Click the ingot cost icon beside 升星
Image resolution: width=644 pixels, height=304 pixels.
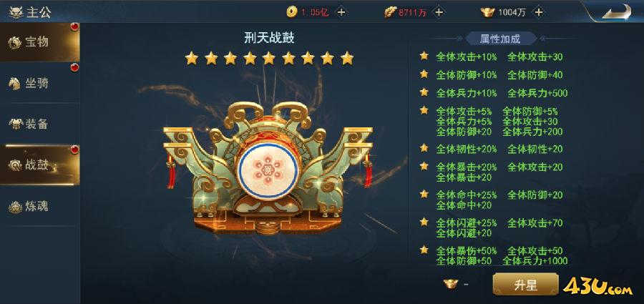[x=451, y=283]
